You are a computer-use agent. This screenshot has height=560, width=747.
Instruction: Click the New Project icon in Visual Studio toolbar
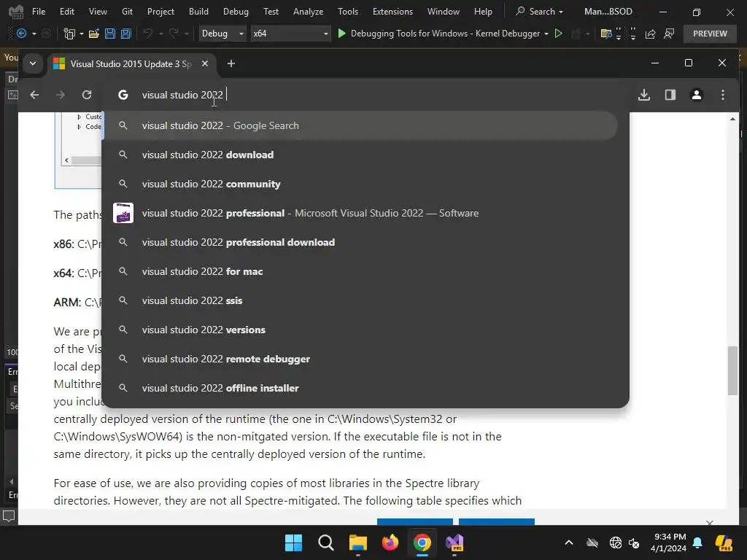click(x=69, y=34)
